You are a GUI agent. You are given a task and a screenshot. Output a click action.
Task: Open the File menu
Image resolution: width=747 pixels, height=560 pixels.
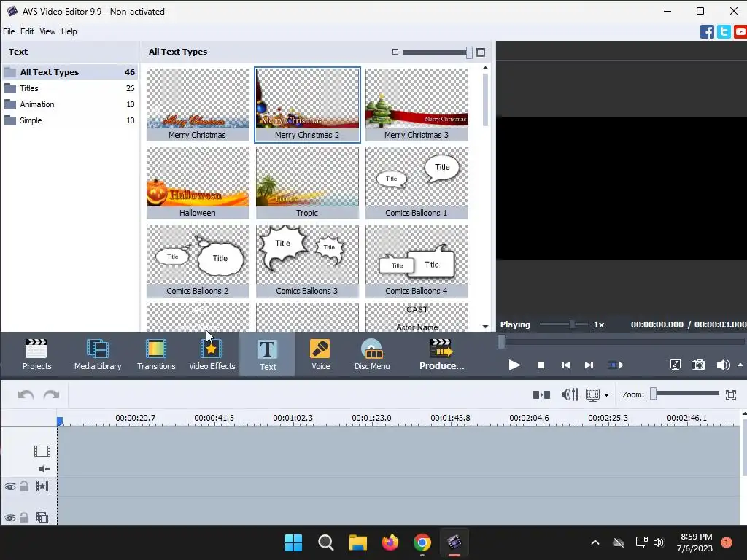tap(9, 31)
